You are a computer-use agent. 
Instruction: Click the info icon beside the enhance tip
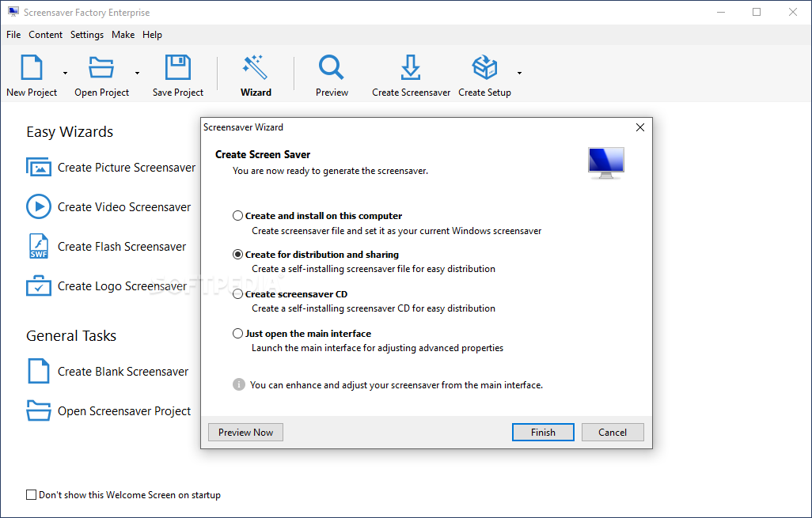(x=239, y=384)
